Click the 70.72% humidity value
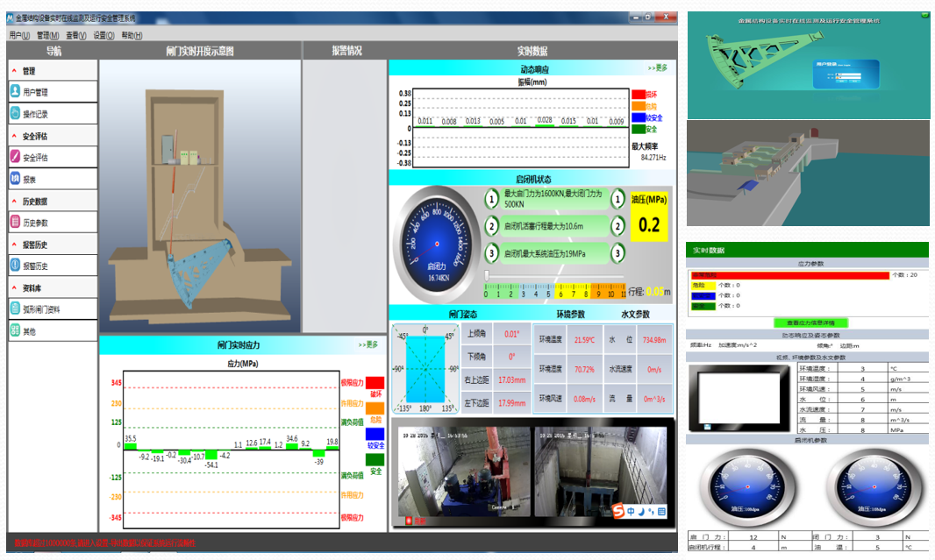Screen dimensions: 935x560 pyautogui.click(x=584, y=369)
